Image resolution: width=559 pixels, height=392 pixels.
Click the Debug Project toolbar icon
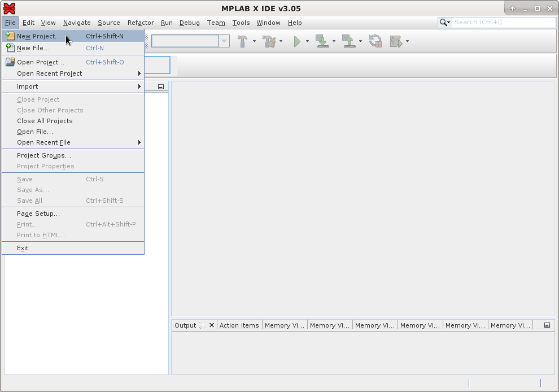[396, 41]
